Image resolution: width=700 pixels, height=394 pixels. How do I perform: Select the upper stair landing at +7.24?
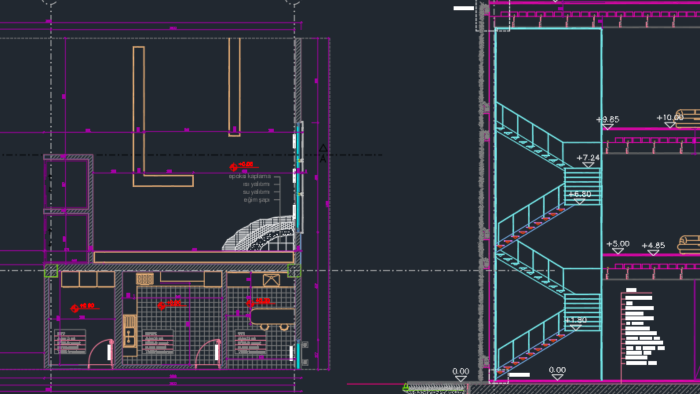[x=583, y=186]
